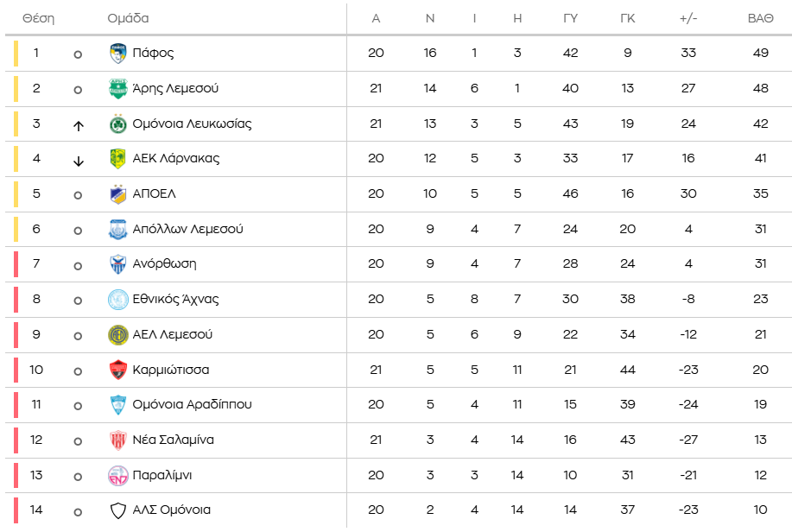The height and width of the screenshot is (532, 792).
Task: Click the Πάφος team crest icon
Action: (118, 54)
